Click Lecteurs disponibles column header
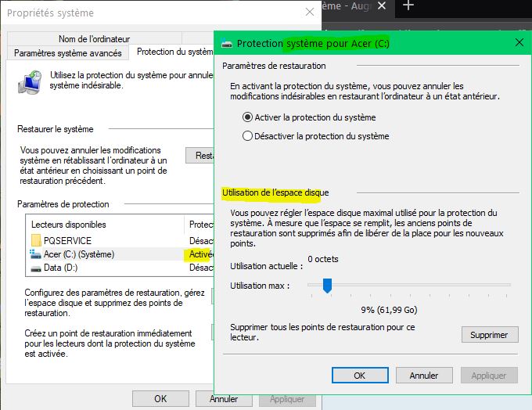 [105, 225]
